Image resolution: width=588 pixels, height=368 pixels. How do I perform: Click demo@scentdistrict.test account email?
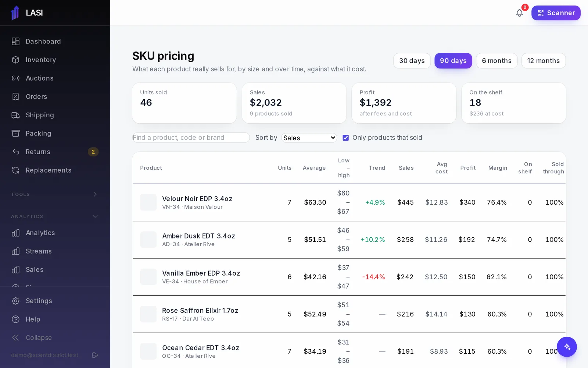tap(44, 355)
